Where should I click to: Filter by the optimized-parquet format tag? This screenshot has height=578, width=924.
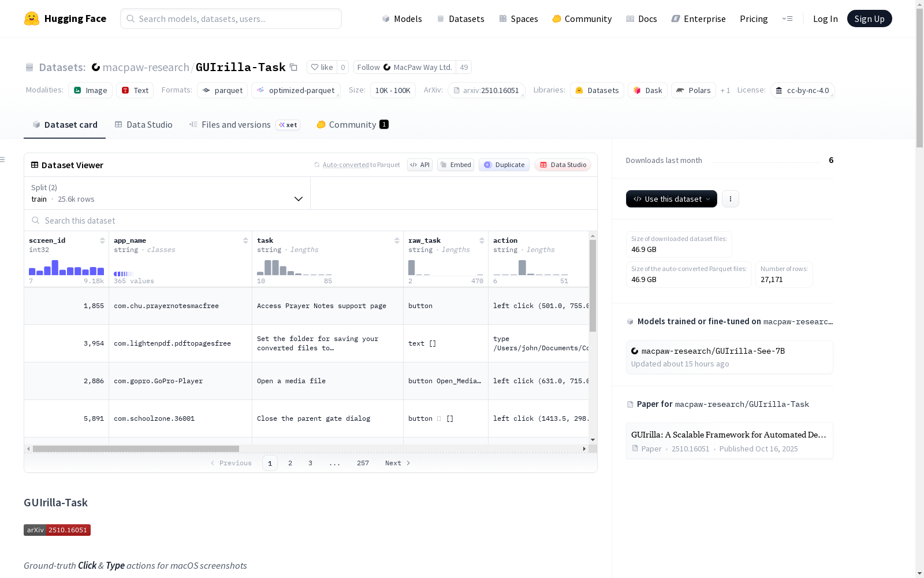coord(296,90)
